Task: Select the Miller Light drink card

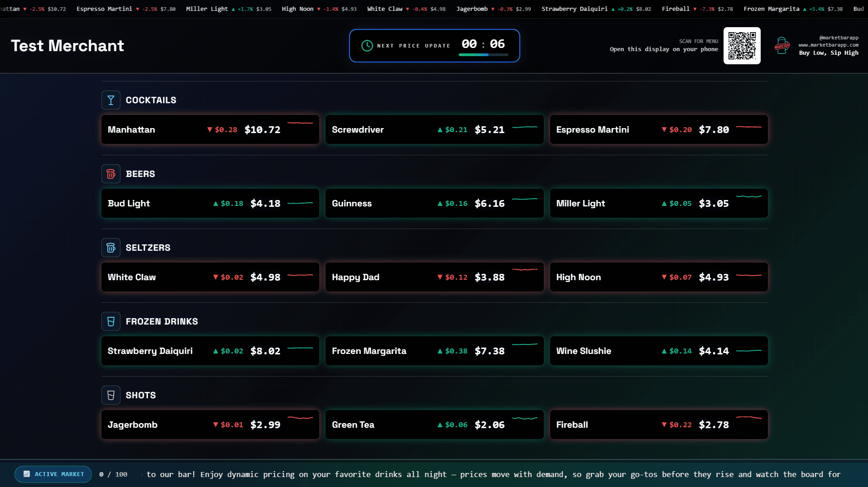Action: (659, 203)
